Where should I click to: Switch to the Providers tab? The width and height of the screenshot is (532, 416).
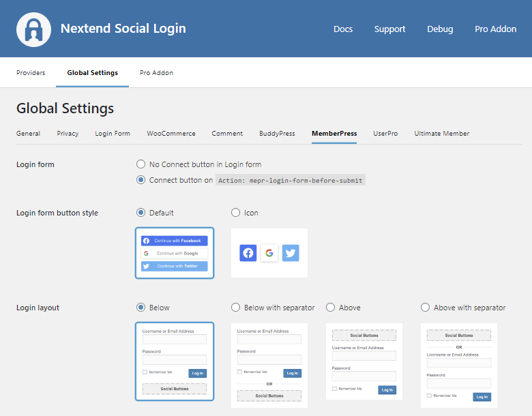(x=31, y=73)
